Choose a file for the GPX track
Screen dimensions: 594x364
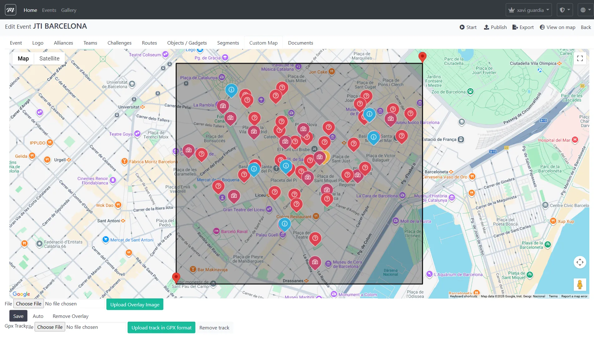pyautogui.click(x=50, y=327)
